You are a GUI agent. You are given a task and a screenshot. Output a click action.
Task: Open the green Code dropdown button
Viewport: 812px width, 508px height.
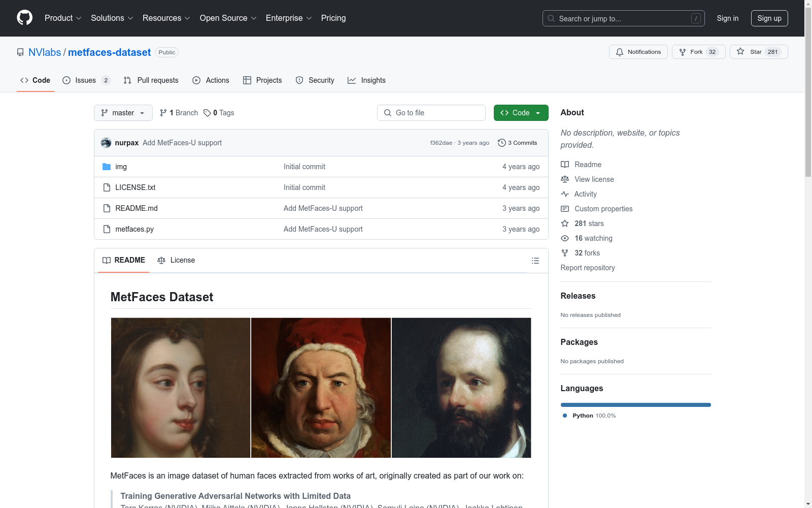pyautogui.click(x=521, y=113)
